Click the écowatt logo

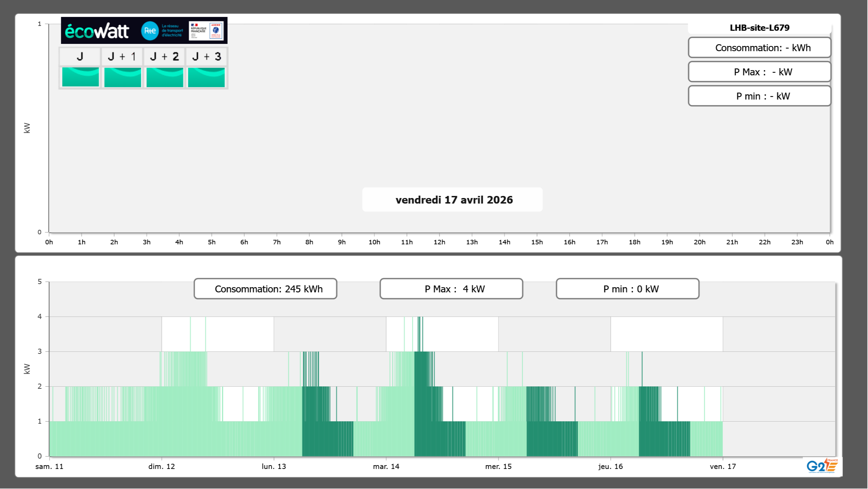(97, 31)
